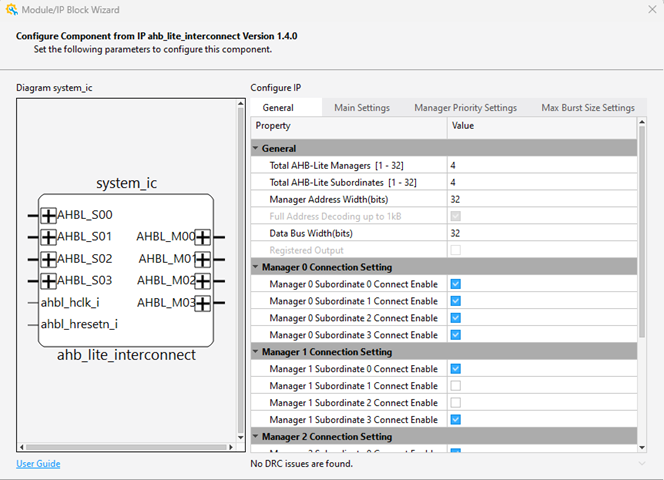Expand the AHBL_M03 port plus icon
The height and width of the screenshot is (480, 664).
(x=202, y=303)
